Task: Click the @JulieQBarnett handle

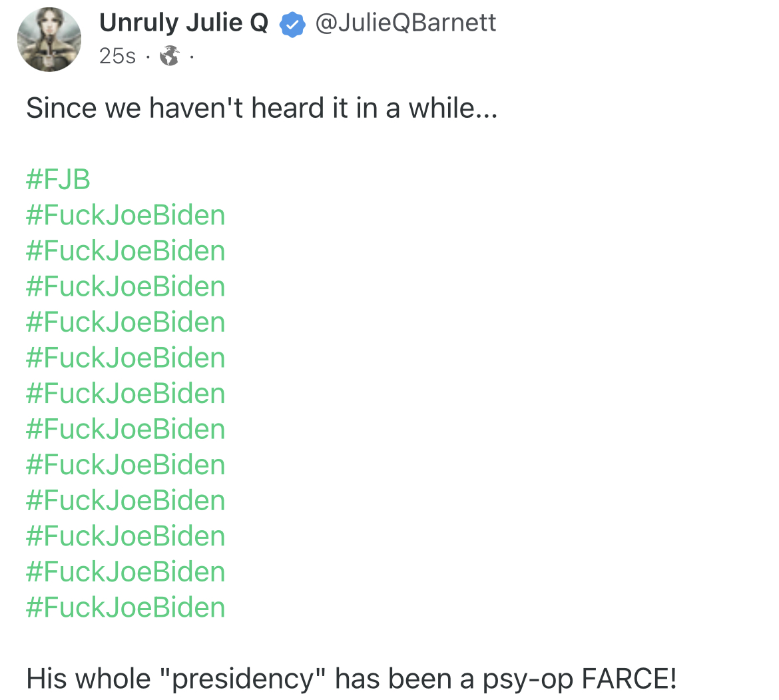Action: 405,23
